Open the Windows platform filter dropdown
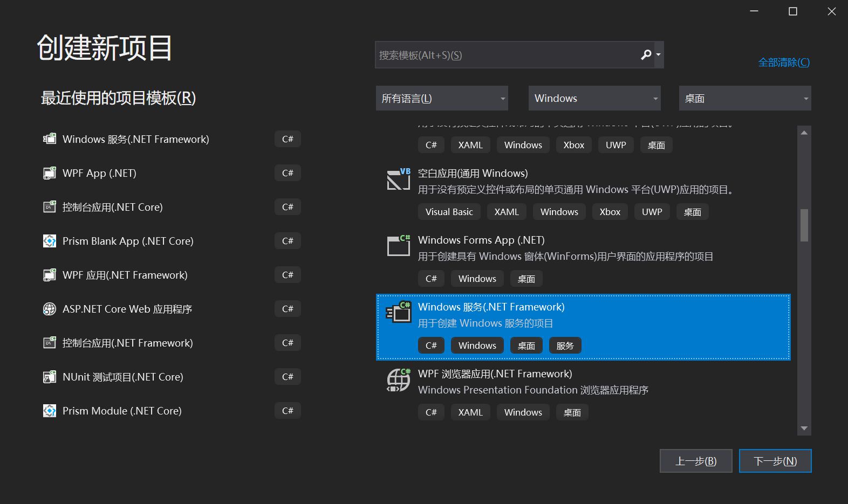This screenshot has height=504, width=848. tap(594, 98)
